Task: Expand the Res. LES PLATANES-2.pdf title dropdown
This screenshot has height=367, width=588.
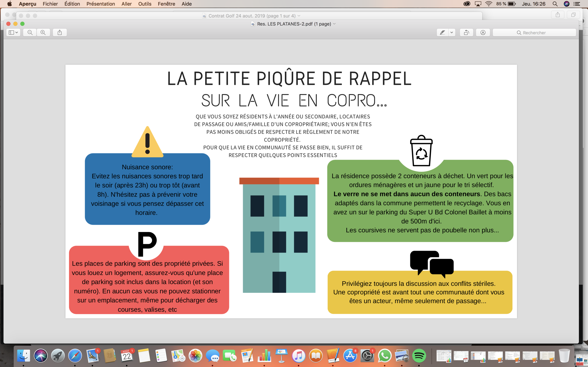Action: [334, 24]
